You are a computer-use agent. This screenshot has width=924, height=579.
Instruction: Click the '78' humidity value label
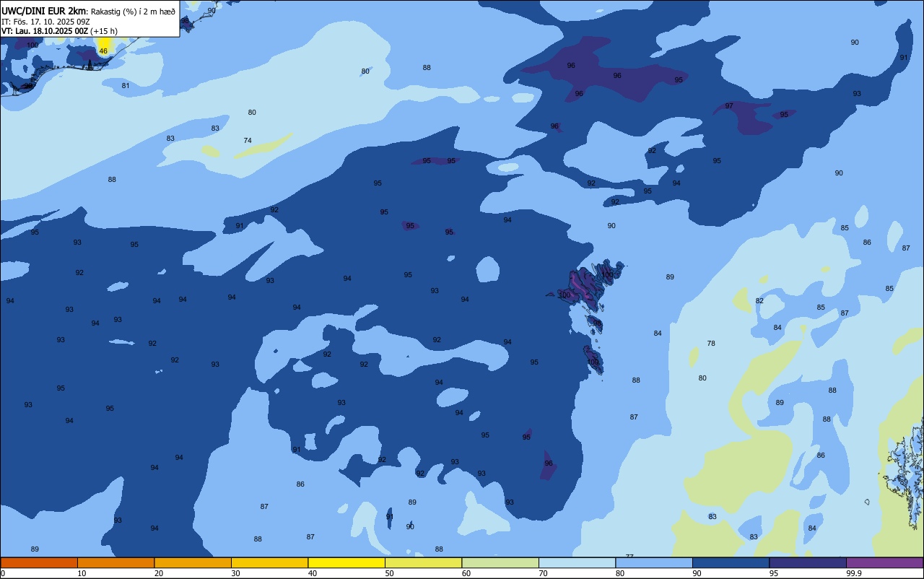711,344
